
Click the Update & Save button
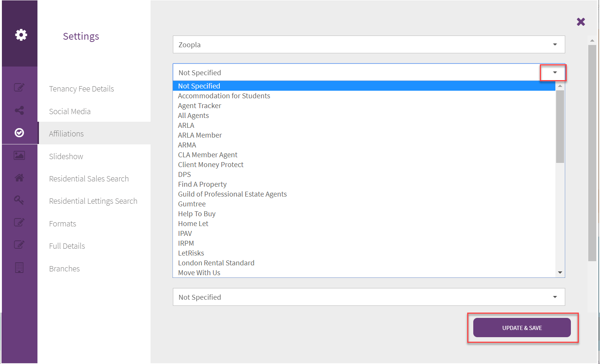pyautogui.click(x=522, y=328)
